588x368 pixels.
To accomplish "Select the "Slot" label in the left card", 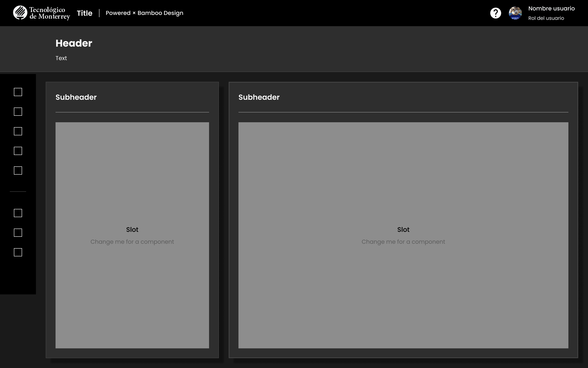I will 132,230.
